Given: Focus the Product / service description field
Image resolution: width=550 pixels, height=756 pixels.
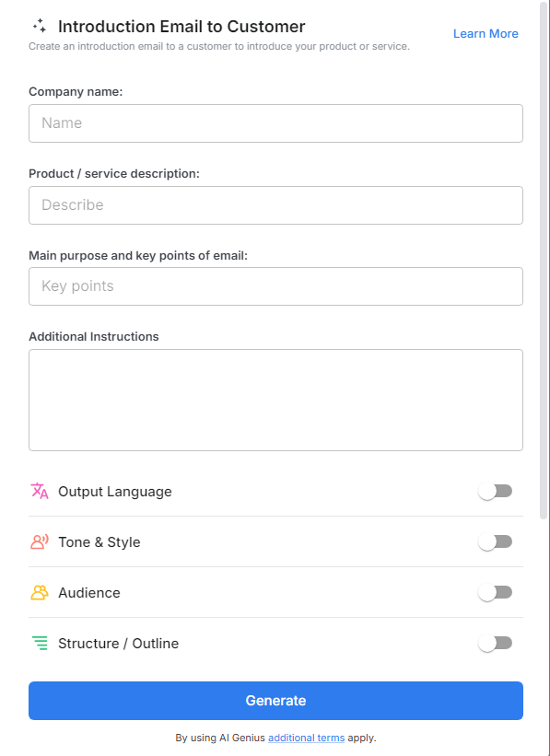Looking at the screenshot, I should coord(275,204).
